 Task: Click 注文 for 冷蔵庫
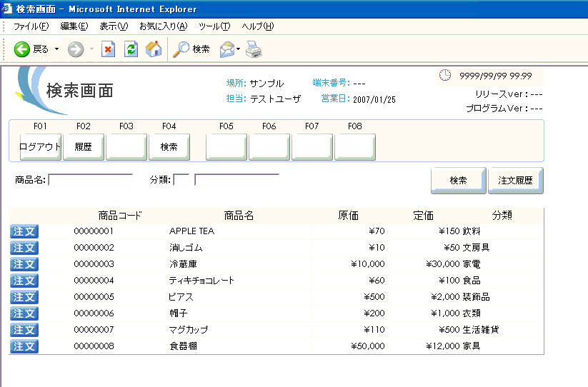24,264
